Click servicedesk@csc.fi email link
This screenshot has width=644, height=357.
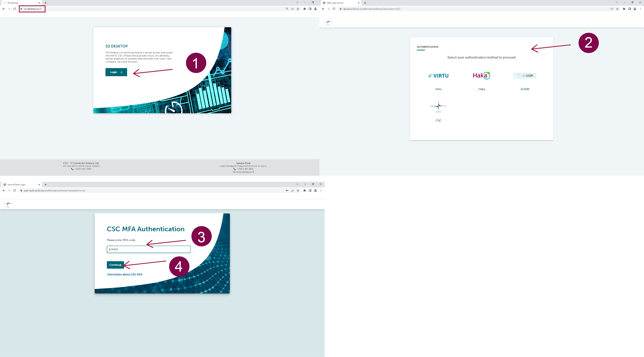click(x=245, y=172)
